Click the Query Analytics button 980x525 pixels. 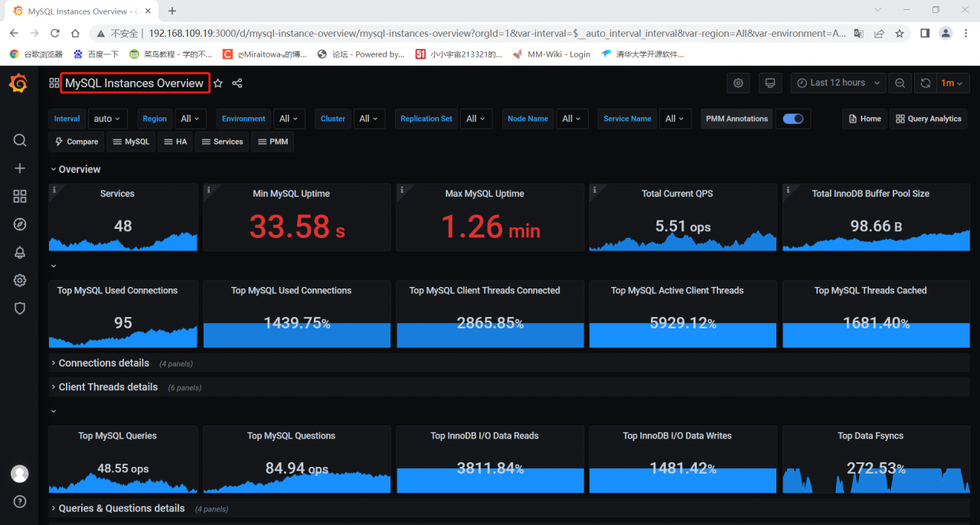pos(928,119)
